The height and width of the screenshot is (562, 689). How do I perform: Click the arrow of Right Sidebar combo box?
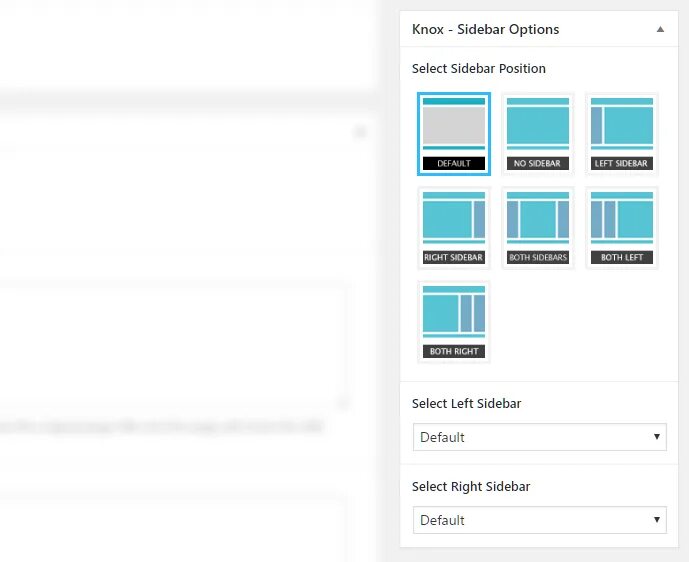tap(656, 520)
